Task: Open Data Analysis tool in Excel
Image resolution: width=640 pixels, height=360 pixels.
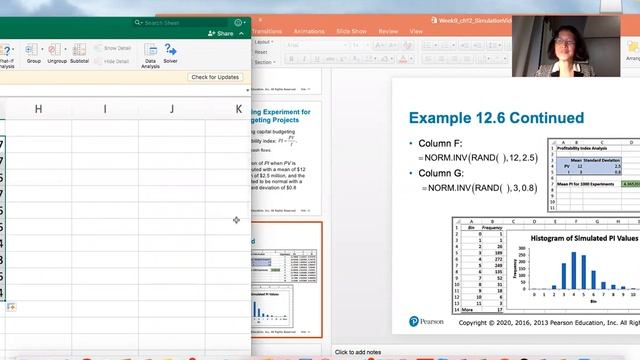Action: (x=150, y=56)
